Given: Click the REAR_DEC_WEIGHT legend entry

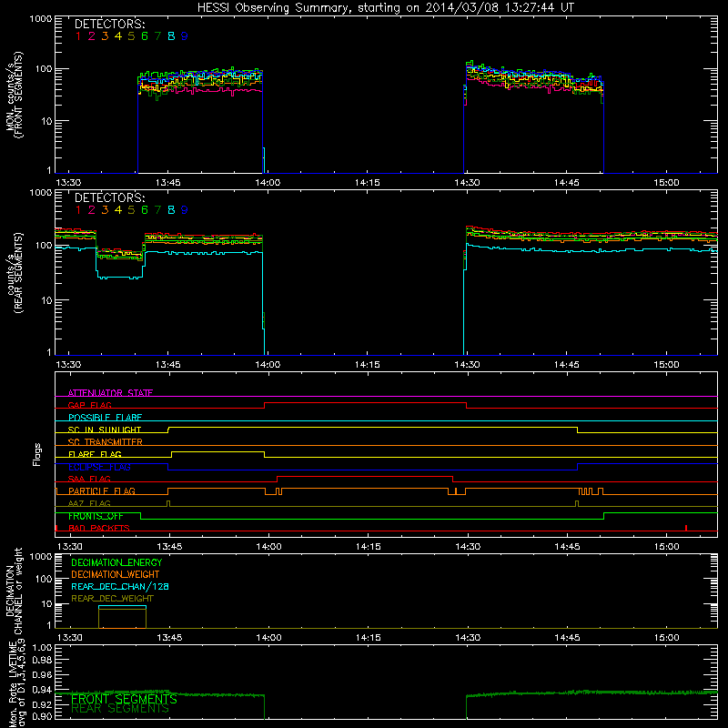Looking at the screenshot, I should point(112,599).
